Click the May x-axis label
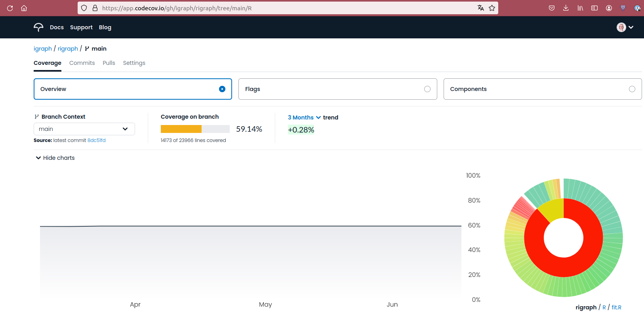Image resolution: width=644 pixels, height=324 pixels. coord(265,305)
